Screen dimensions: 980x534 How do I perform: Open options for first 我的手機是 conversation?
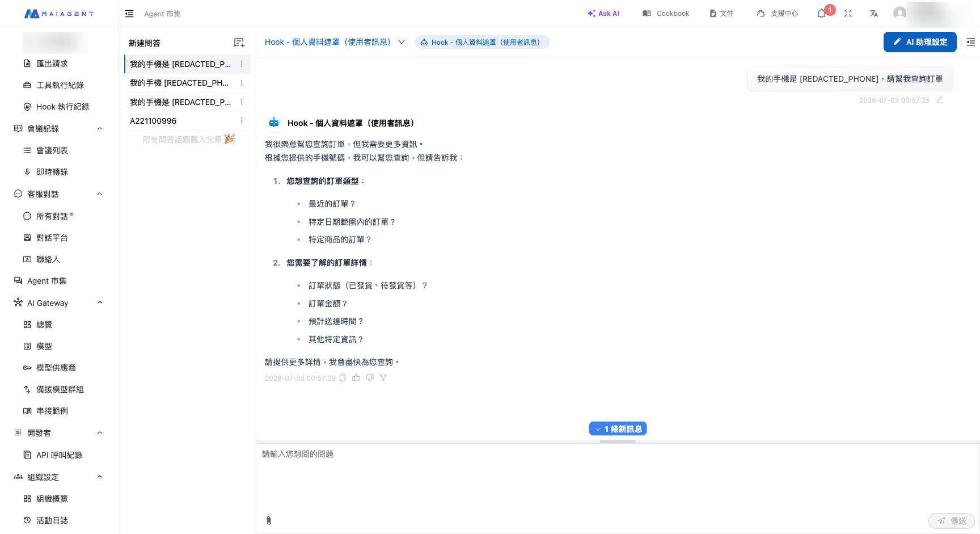tap(242, 64)
